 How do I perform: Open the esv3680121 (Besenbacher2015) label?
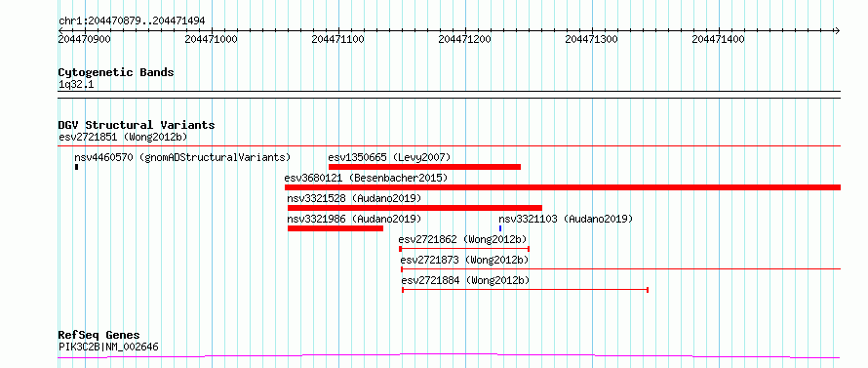pos(366,178)
